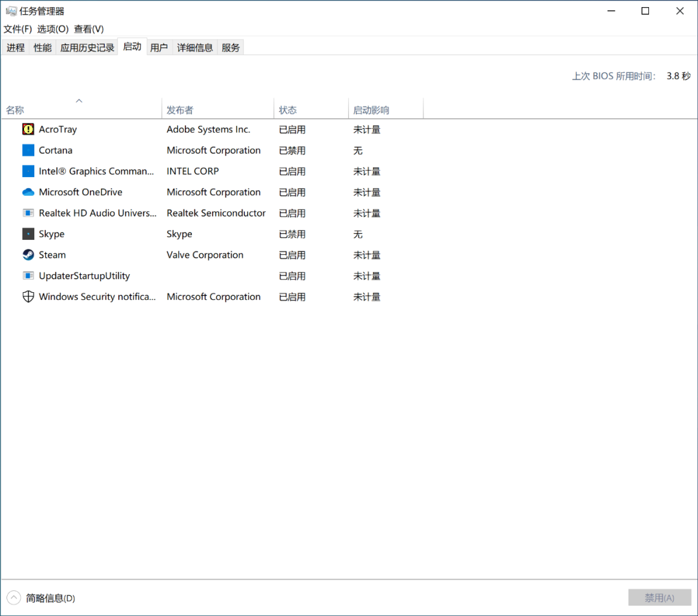Switch to the 详细信息 tab
698x616 pixels.
[x=195, y=48]
